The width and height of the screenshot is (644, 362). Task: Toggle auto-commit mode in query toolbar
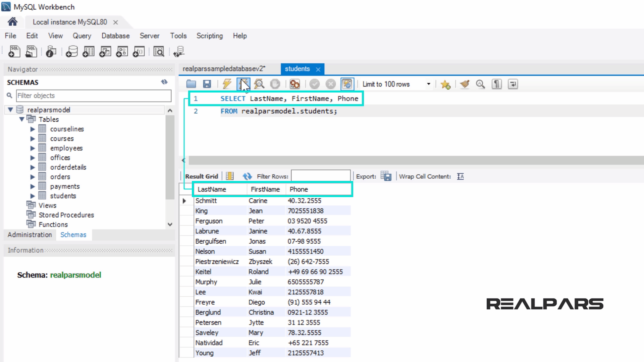(347, 84)
